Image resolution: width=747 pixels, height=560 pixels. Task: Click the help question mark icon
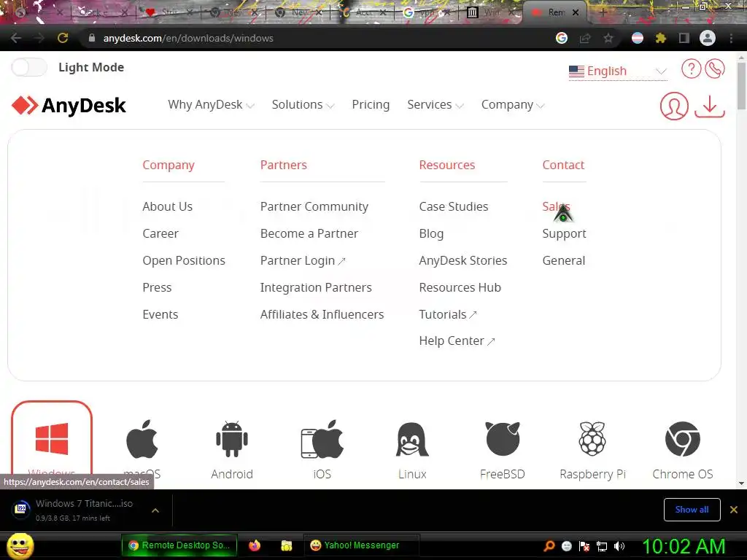[x=691, y=69]
